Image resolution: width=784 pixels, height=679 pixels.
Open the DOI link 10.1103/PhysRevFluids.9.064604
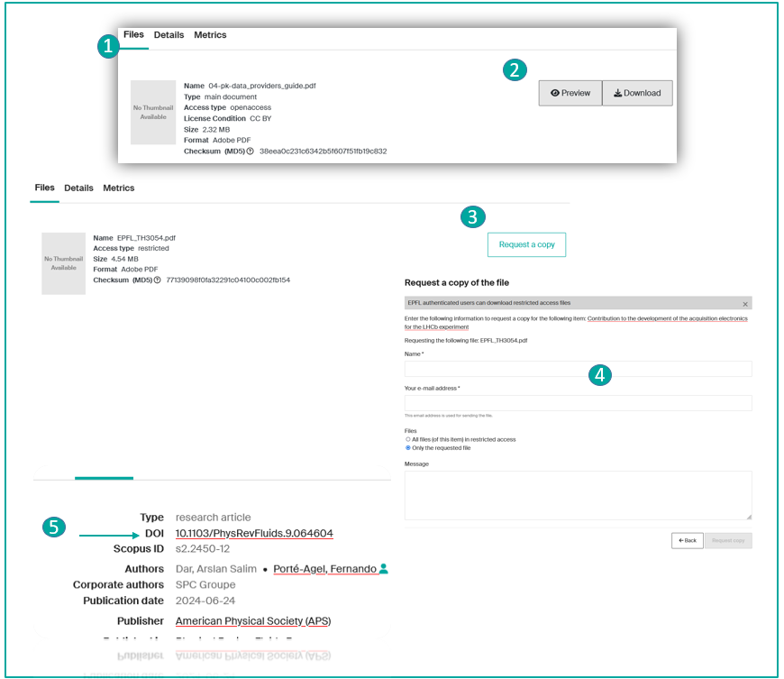click(x=254, y=534)
